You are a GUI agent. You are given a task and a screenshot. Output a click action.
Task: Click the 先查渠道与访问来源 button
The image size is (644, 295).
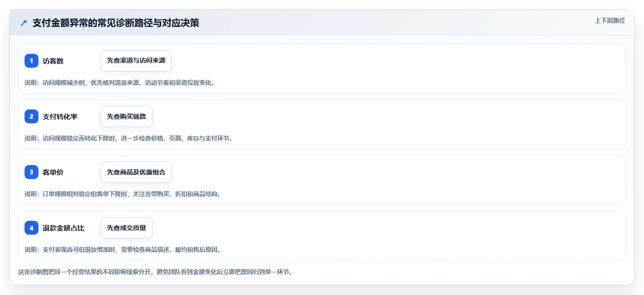point(136,61)
